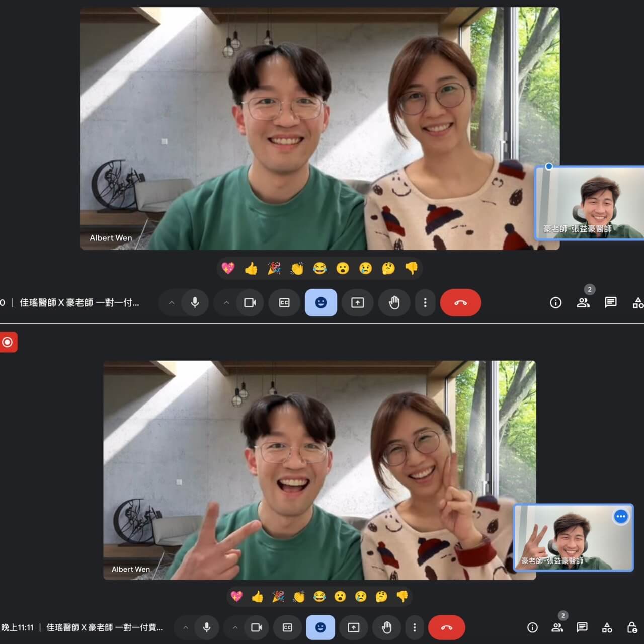Click thinking face emoji in lower reaction bar
Screen dimensions: 644x644
381,596
